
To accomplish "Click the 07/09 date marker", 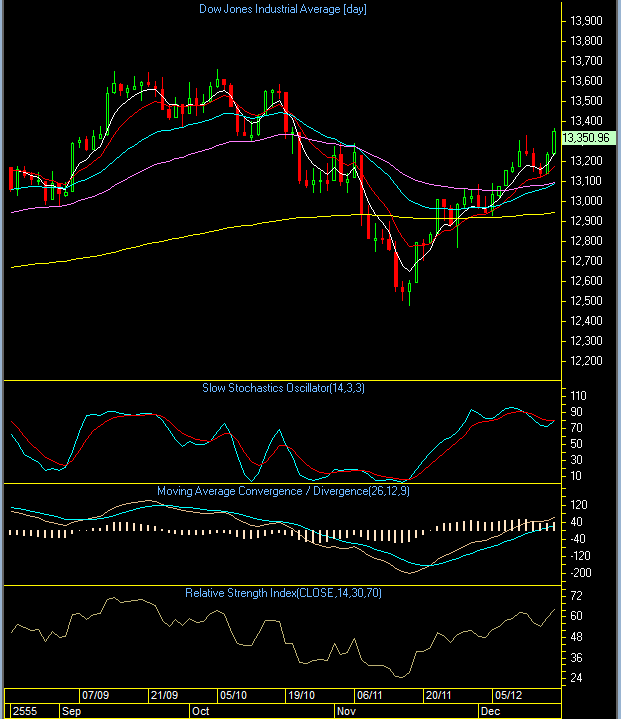I will [96, 695].
